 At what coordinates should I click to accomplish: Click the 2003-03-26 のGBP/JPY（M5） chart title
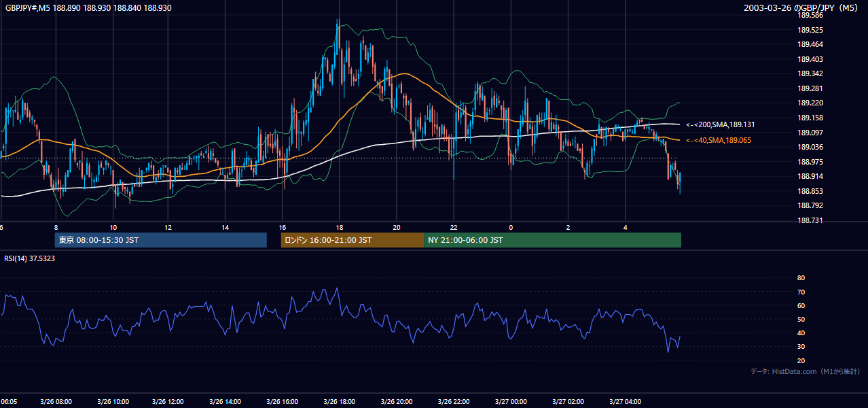click(x=802, y=7)
